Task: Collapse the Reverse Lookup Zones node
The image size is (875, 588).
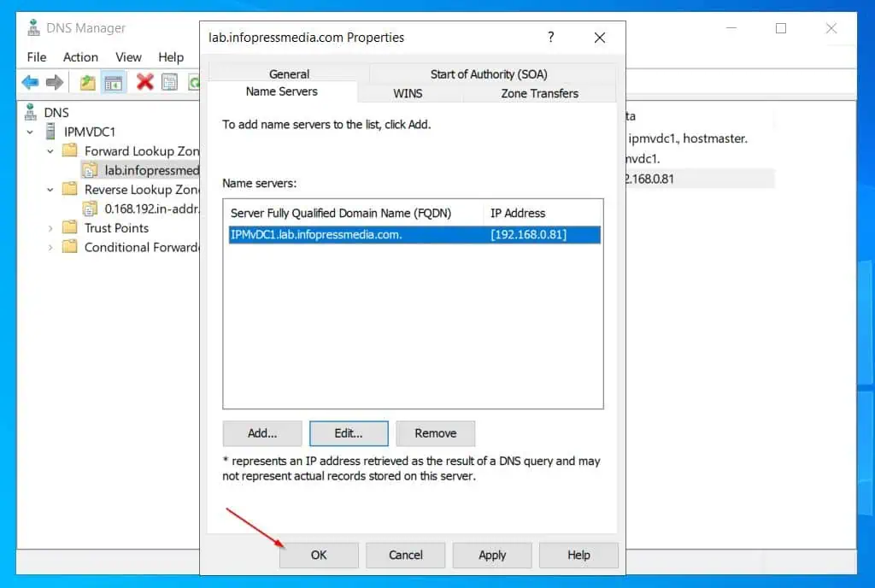Action: click(50, 190)
